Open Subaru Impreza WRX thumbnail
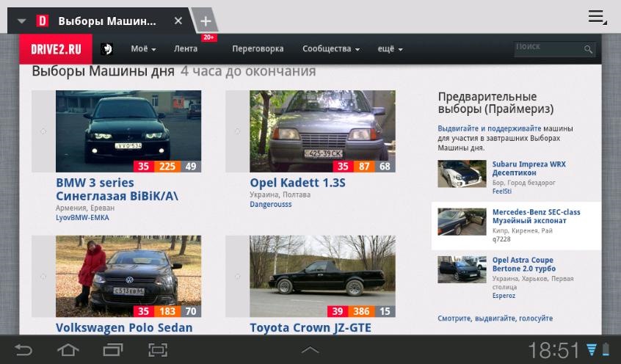Viewport: 621px width, 364px height. [x=462, y=173]
